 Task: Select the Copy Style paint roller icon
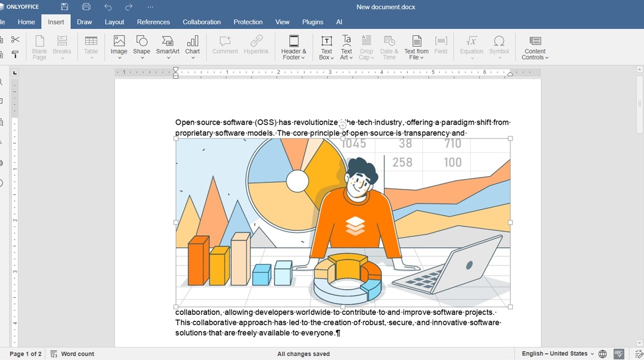tap(15, 54)
